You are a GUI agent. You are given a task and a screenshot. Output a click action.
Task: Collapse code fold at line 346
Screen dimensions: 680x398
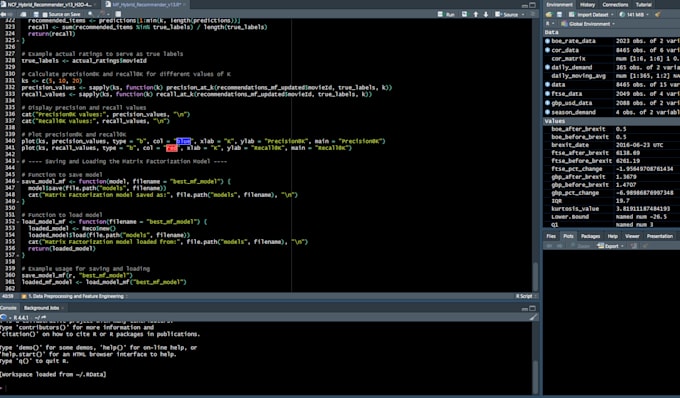(18, 182)
